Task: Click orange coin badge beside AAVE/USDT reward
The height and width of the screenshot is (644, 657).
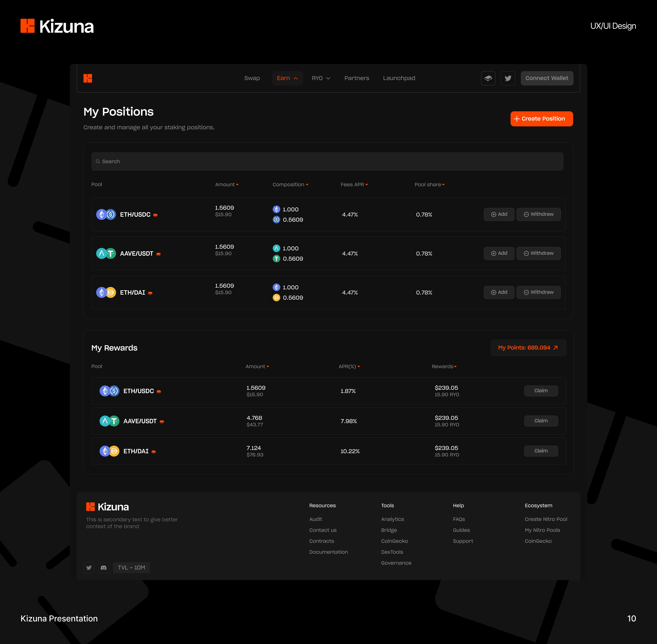Action: pos(162,422)
